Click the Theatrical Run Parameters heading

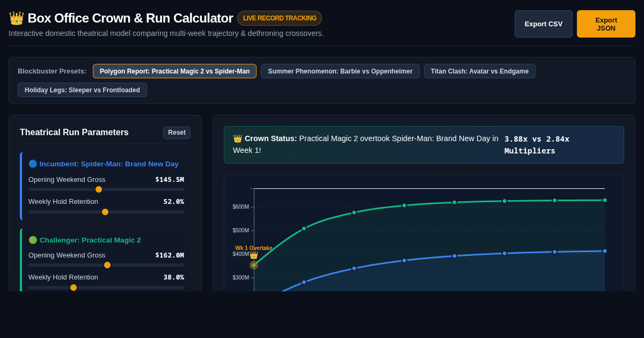(x=74, y=133)
